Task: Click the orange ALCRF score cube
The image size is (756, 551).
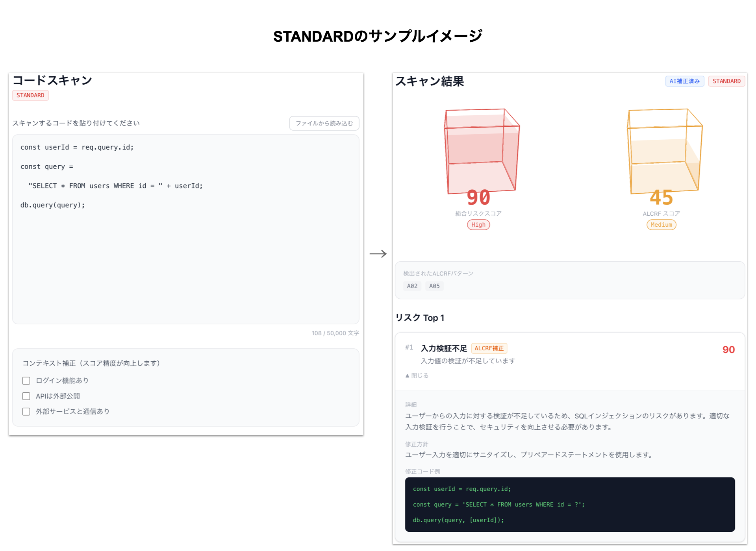Action: click(665, 151)
